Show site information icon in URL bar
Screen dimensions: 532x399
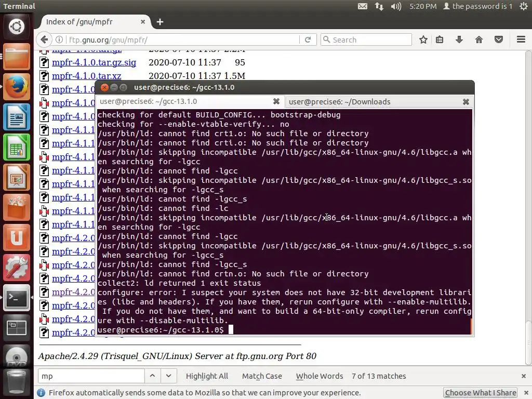pos(59,39)
